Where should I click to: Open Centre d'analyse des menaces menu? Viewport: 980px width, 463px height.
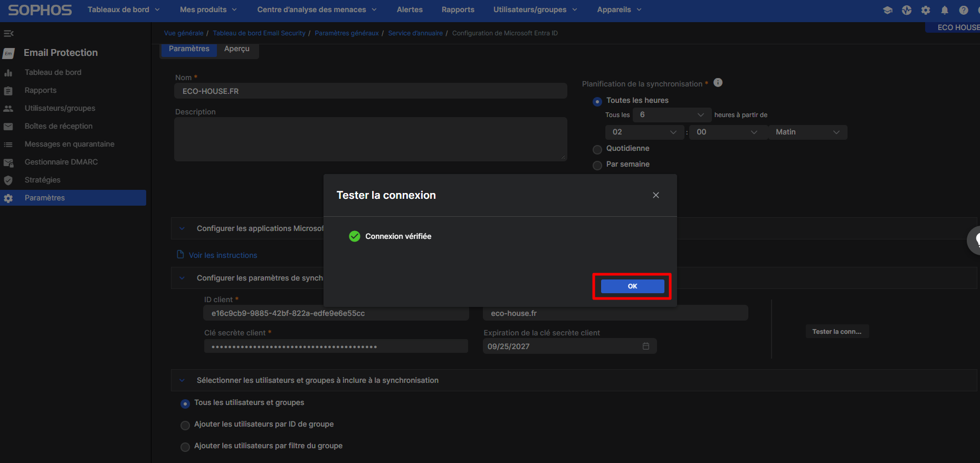pyautogui.click(x=317, y=9)
